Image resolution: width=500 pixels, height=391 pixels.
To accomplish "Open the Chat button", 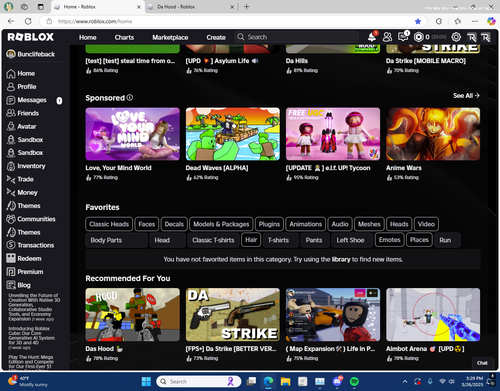I will [x=482, y=363].
